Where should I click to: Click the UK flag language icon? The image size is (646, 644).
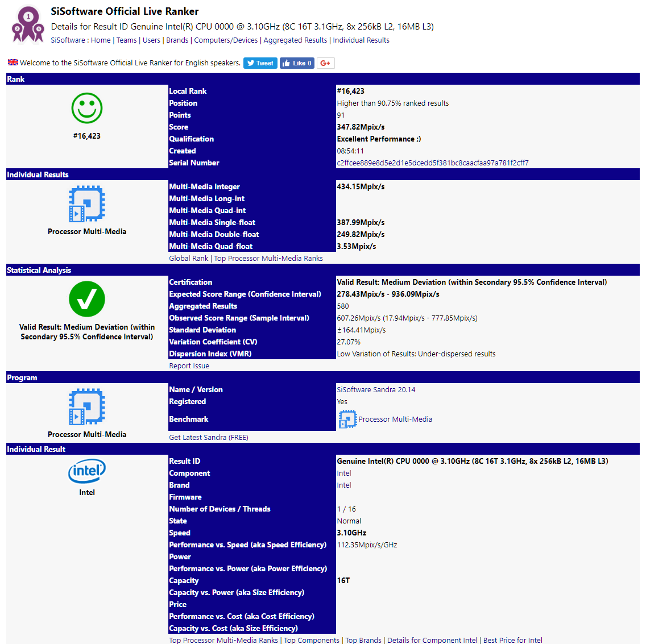(13, 63)
